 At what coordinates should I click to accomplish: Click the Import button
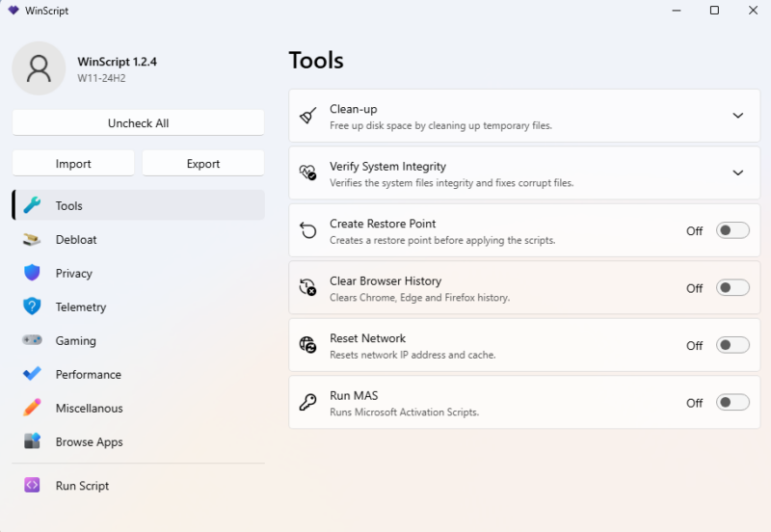click(x=73, y=164)
